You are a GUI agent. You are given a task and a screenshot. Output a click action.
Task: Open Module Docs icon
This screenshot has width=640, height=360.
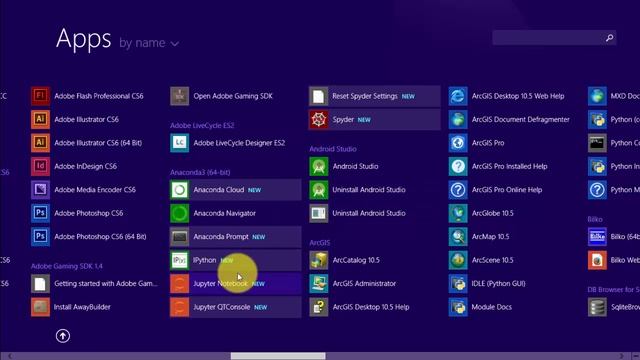tap(458, 307)
